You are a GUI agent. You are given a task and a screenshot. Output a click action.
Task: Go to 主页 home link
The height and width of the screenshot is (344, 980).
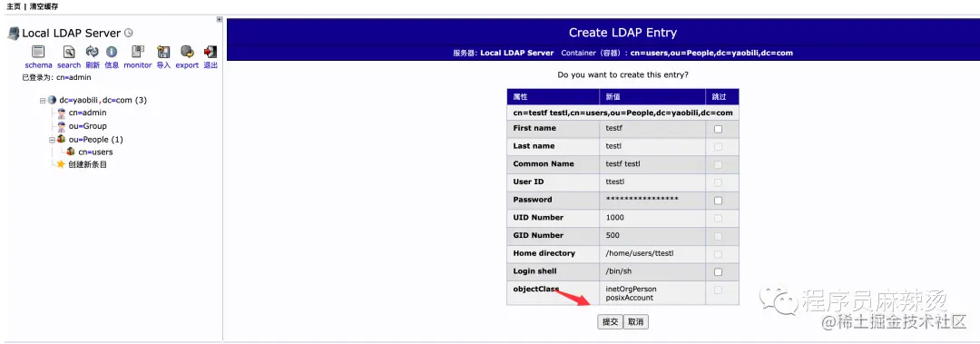[x=13, y=6]
